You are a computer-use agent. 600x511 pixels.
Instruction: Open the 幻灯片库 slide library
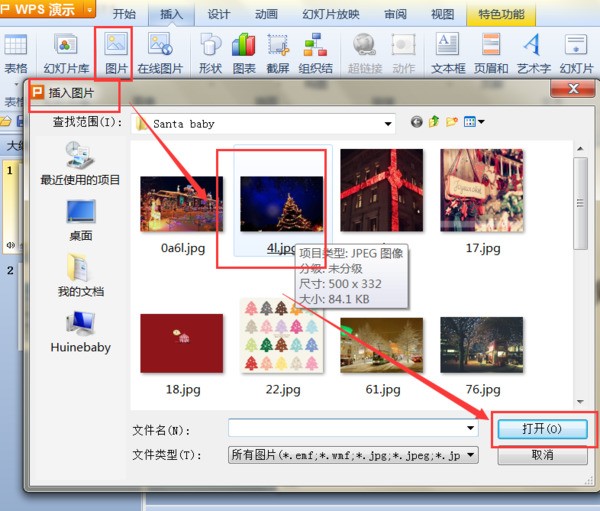(65, 52)
